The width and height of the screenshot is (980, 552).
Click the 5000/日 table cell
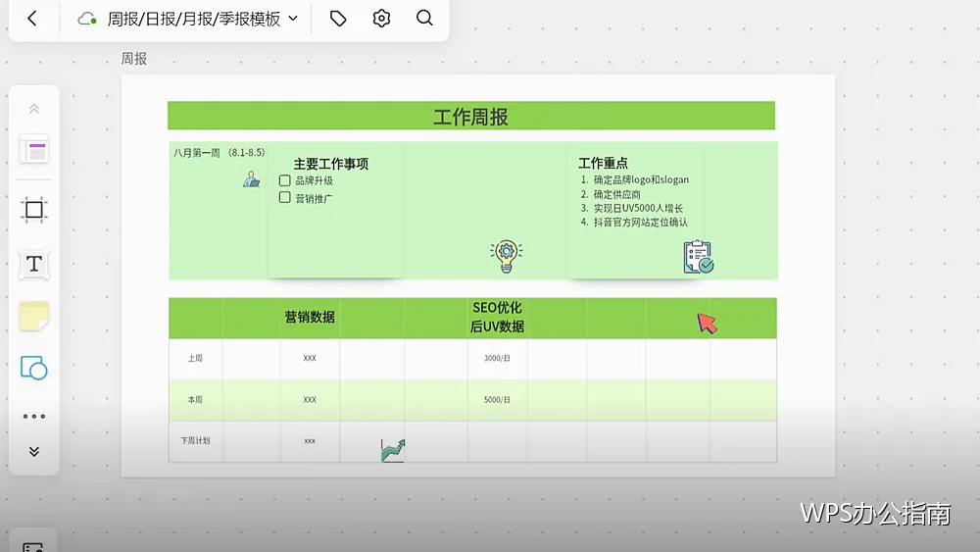click(x=498, y=400)
